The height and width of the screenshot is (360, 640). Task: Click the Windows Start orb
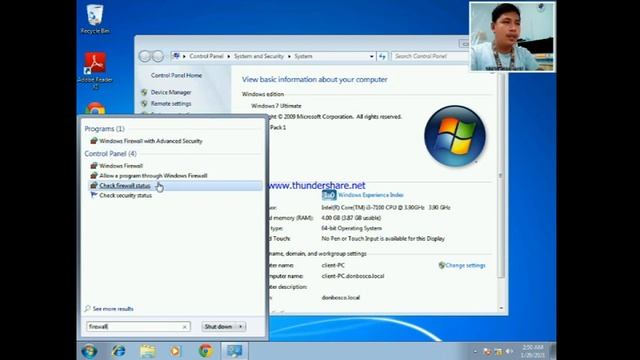(x=89, y=351)
